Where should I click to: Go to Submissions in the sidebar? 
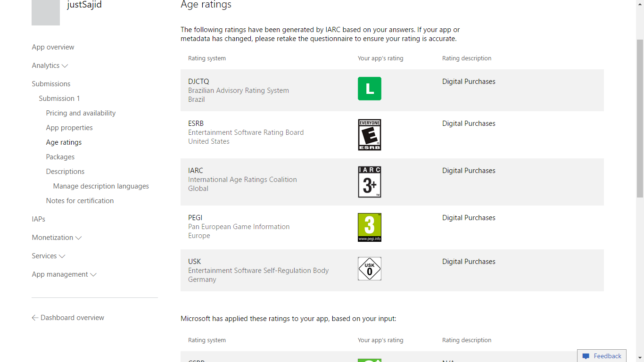pyautogui.click(x=51, y=84)
